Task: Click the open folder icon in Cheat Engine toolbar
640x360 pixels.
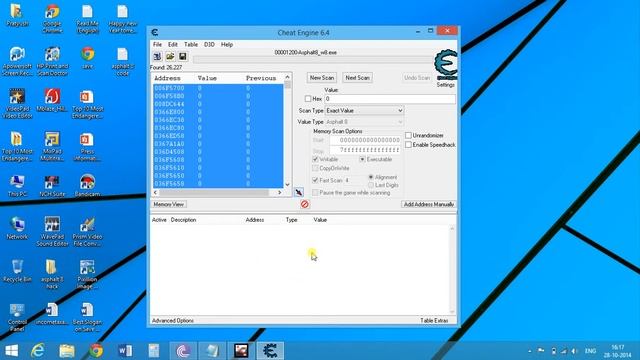Action: 170,56
